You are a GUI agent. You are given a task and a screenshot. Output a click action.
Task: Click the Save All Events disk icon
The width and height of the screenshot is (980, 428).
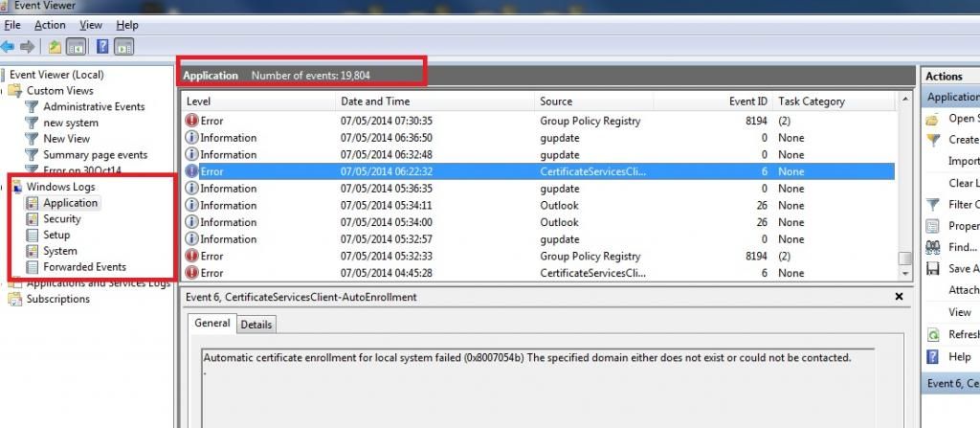point(932,268)
